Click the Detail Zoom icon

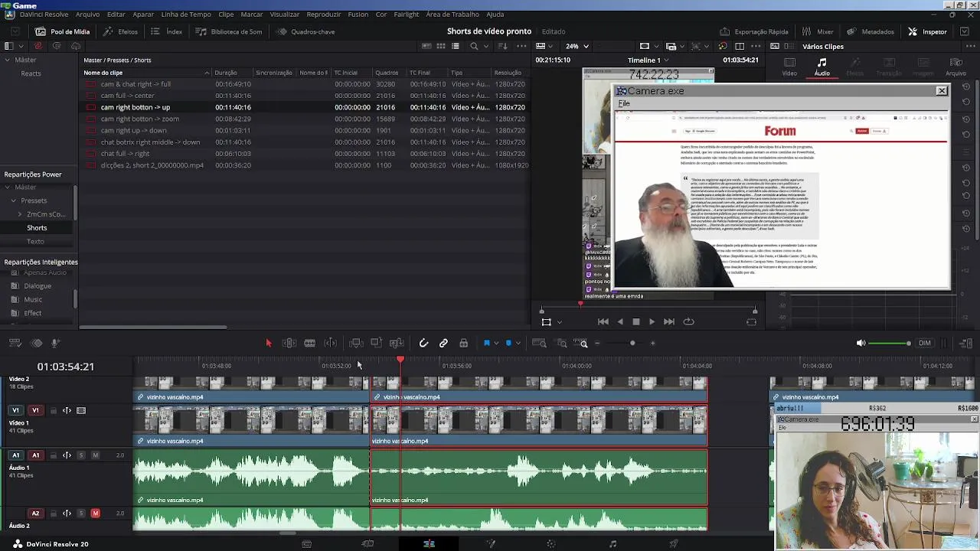click(561, 344)
